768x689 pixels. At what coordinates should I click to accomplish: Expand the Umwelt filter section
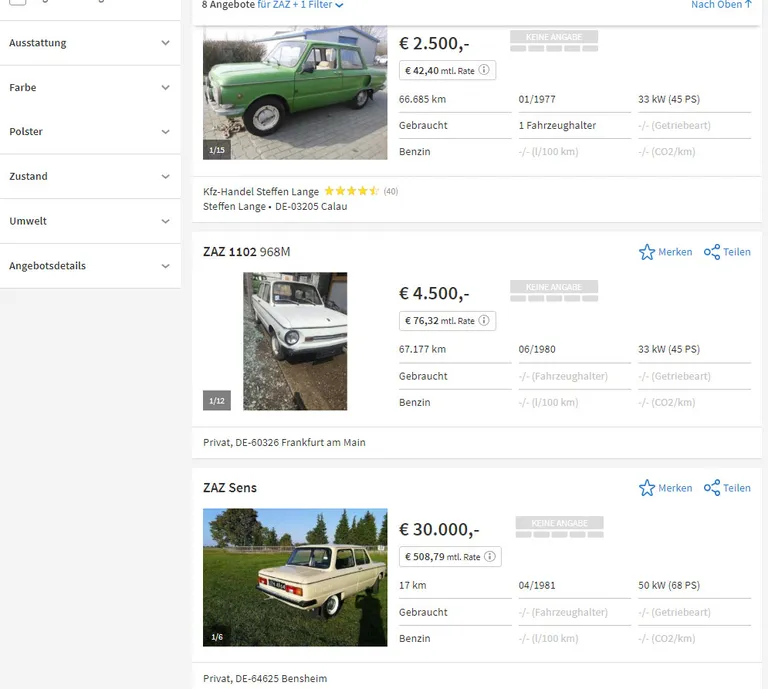(90, 221)
